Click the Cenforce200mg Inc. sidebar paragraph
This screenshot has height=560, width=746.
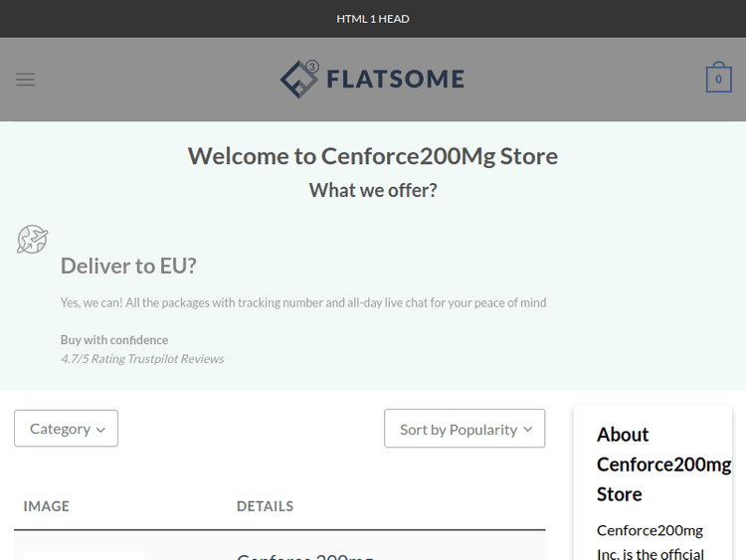(x=651, y=542)
